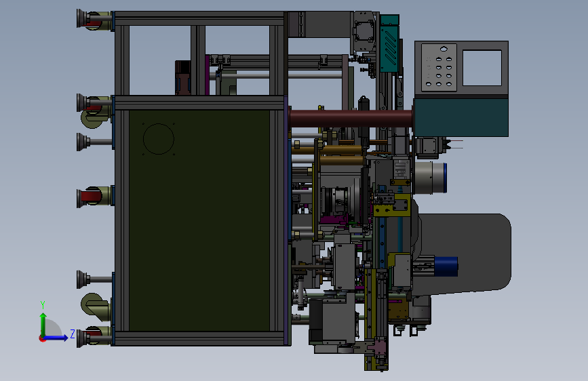588x381 pixels.
Task: Click the red origin ball of the triad
Action: point(41,338)
